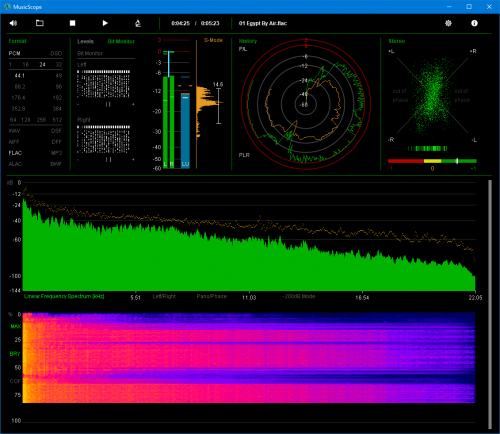Image resolution: width=500 pixels, height=434 pixels.
Task: Open a file with the folder icon
Action: pyautogui.click(x=40, y=23)
